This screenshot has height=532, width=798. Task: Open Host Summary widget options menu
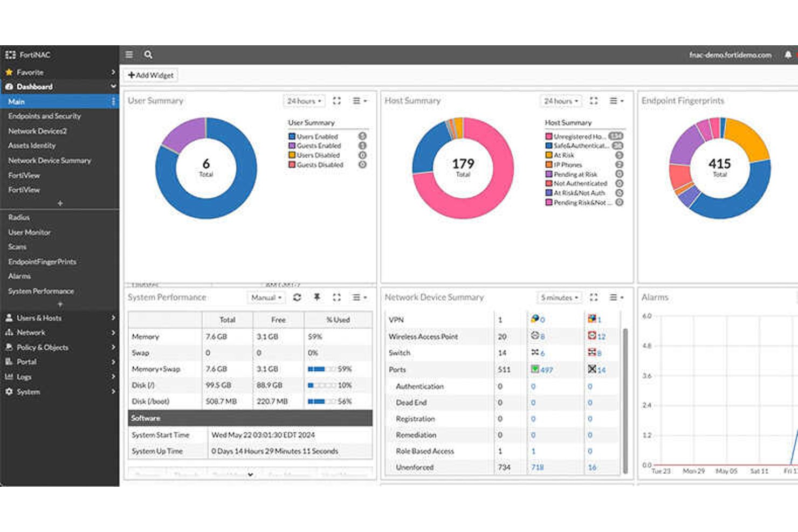tap(616, 101)
